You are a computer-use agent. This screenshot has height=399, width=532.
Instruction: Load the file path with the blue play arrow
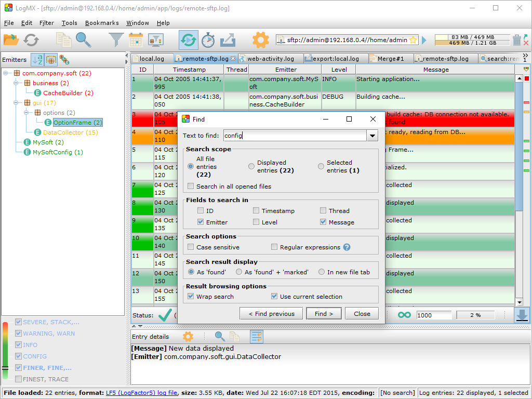(x=424, y=40)
